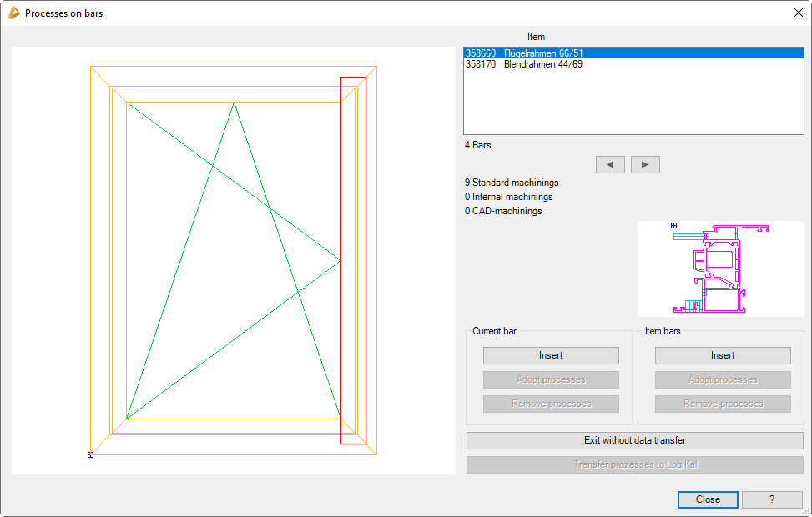Open help with the question mark button
The height and width of the screenshot is (517, 812).
coord(772,499)
